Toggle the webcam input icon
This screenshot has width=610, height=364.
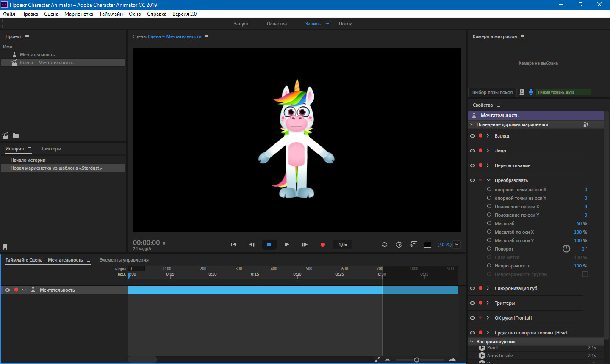pyautogui.click(x=522, y=92)
